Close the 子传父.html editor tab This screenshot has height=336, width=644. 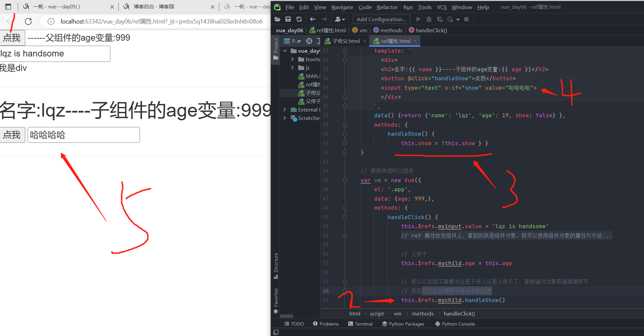365,41
